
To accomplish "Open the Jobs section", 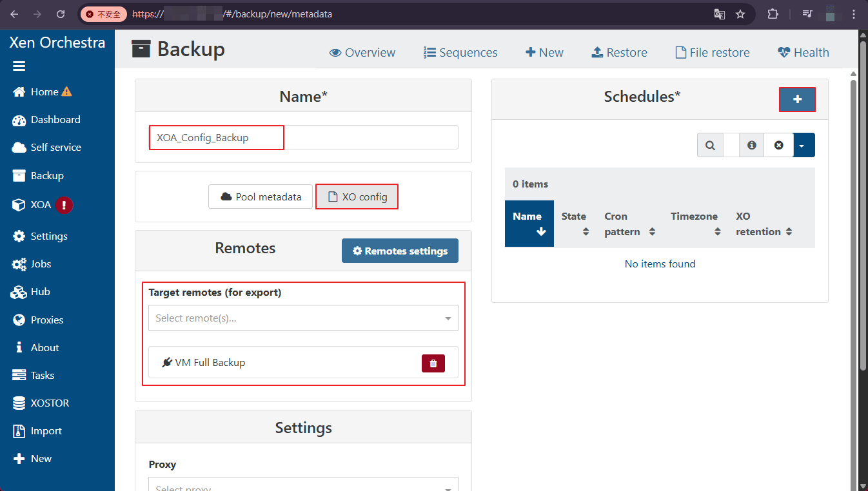I will click(x=32, y=264).
